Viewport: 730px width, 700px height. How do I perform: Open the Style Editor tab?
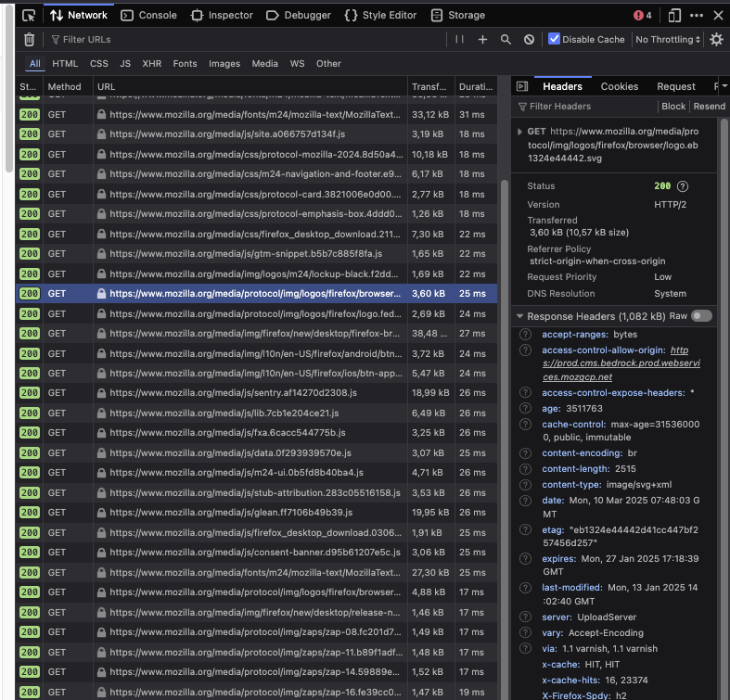click(x=381, y=16)
